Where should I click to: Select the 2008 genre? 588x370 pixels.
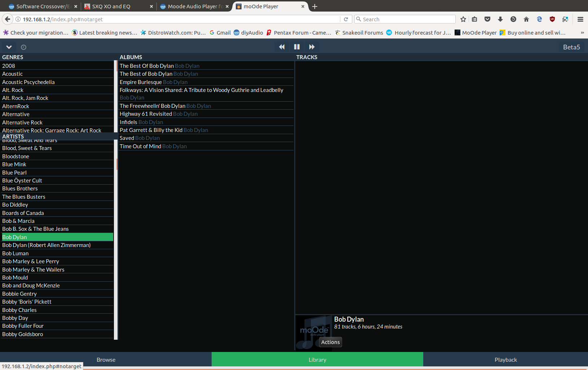pos(58,66)
